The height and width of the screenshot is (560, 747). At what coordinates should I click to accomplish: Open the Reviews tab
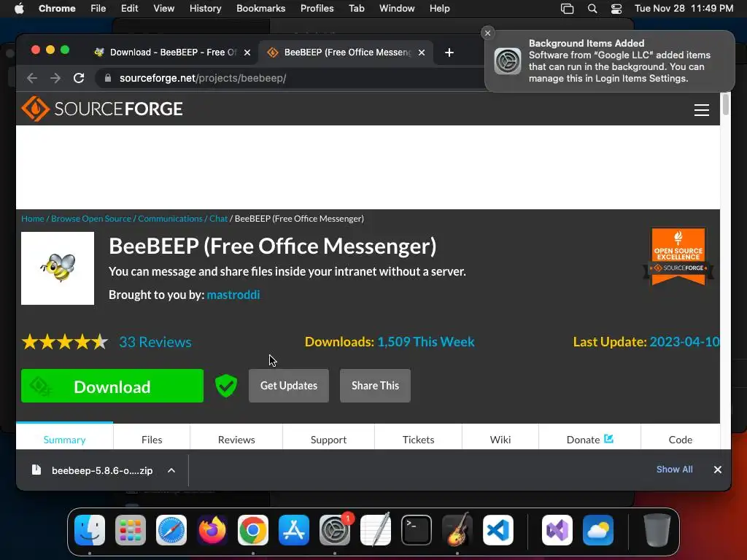click(x=236, y=440)
